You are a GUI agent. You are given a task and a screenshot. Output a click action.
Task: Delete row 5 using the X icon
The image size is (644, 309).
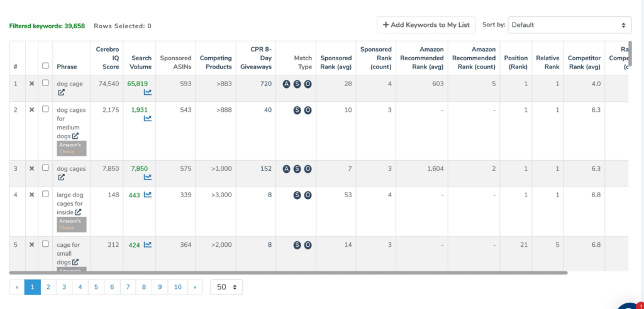pos(31,244)
